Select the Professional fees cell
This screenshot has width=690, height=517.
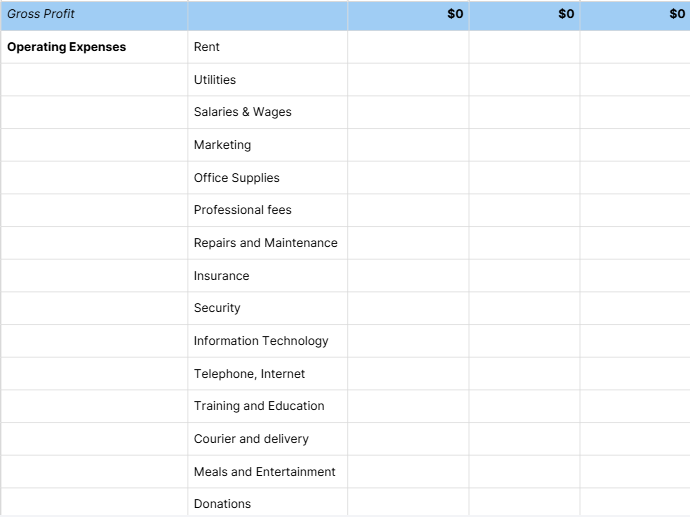pos(268,210)
